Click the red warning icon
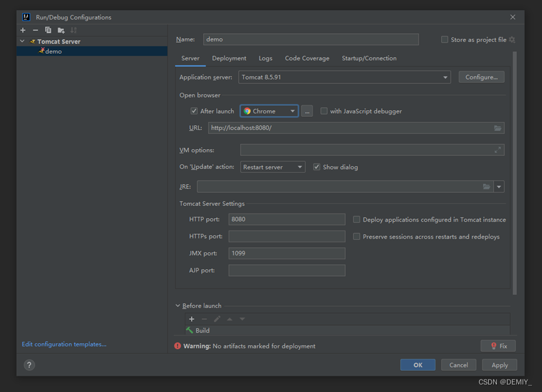Viewport: 542px width, 392px height. (178, 346)
